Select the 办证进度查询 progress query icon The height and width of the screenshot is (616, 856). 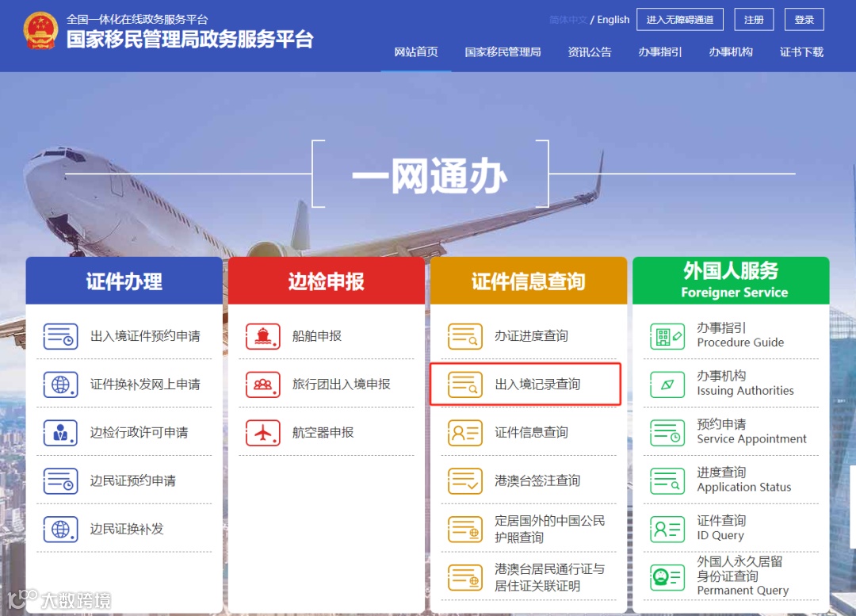pos(464,336)
